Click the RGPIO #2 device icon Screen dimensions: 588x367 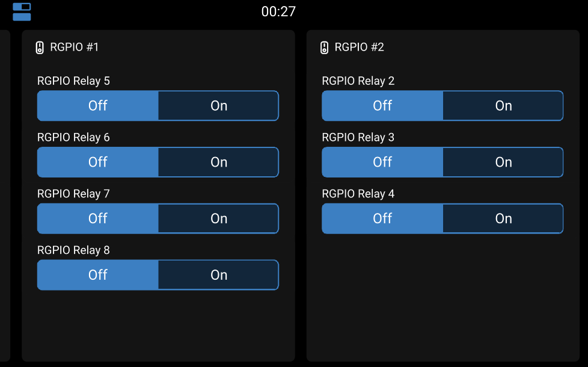tap(324, 48)
